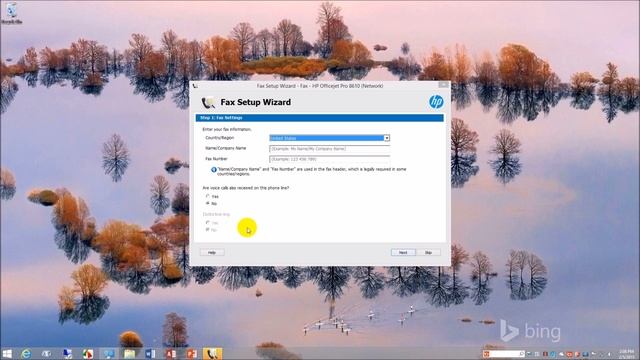Click the wizard title bar phone icon
This screenshot has height=360, width=640.
click(195, 86)
